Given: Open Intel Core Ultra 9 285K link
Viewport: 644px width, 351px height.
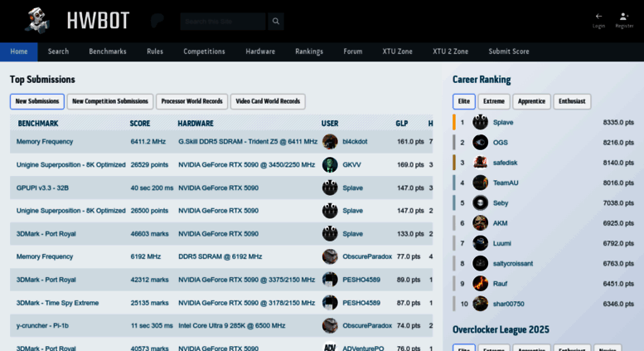Looking at the screenshot, I should click(x=231, y=325).
